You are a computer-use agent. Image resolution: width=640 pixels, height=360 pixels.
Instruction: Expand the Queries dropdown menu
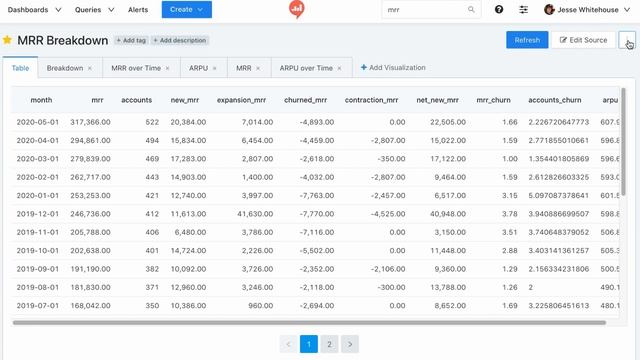pos(94,9)
